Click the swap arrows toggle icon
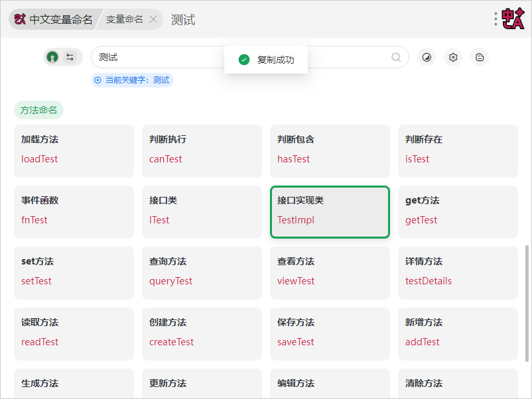Viewport: 532px width, 399px height. pos(70,57)
